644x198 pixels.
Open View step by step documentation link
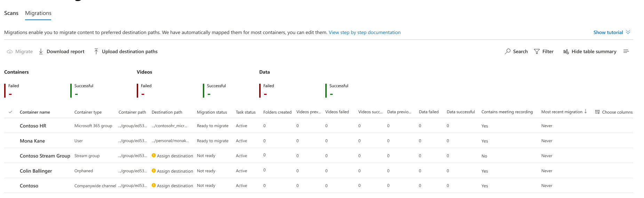tap(365, 32)
